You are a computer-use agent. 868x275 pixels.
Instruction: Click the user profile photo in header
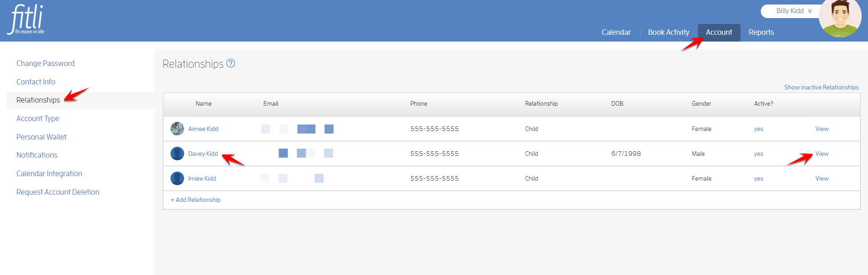point(840,18)
